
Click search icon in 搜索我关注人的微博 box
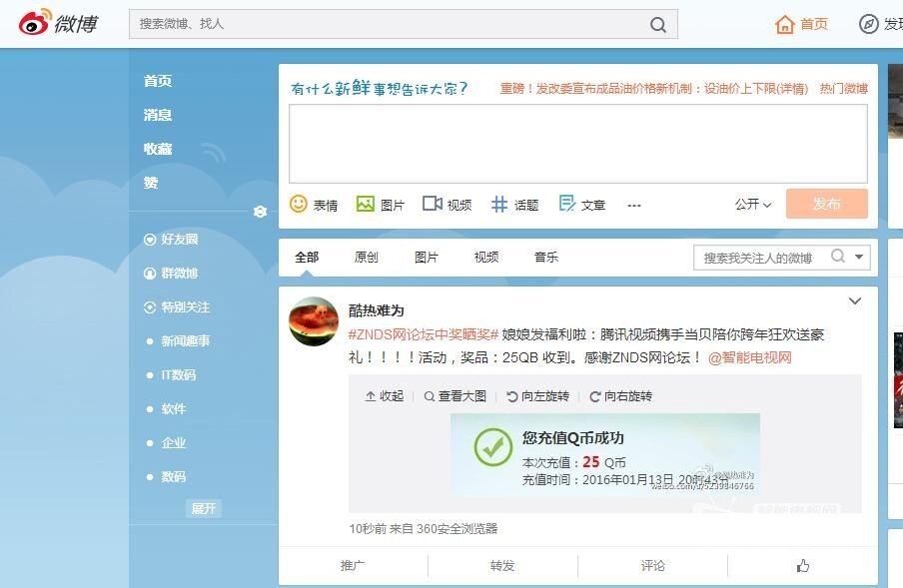(x=838, y=256)
